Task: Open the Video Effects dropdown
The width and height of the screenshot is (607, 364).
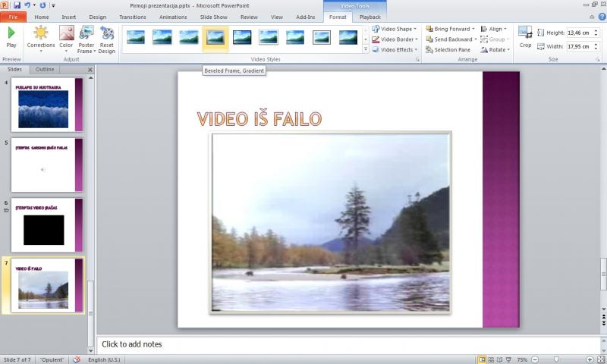Action: [x=395, y=50]
